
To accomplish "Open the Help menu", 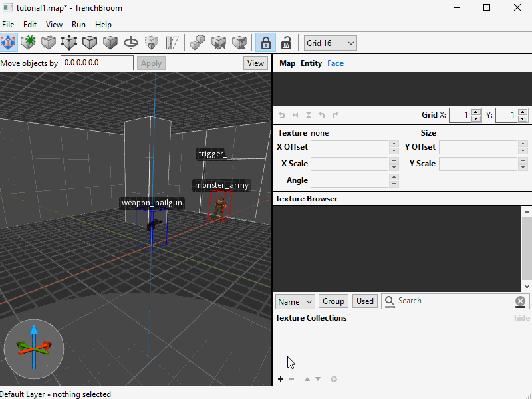I will click(x=103, y=25).
